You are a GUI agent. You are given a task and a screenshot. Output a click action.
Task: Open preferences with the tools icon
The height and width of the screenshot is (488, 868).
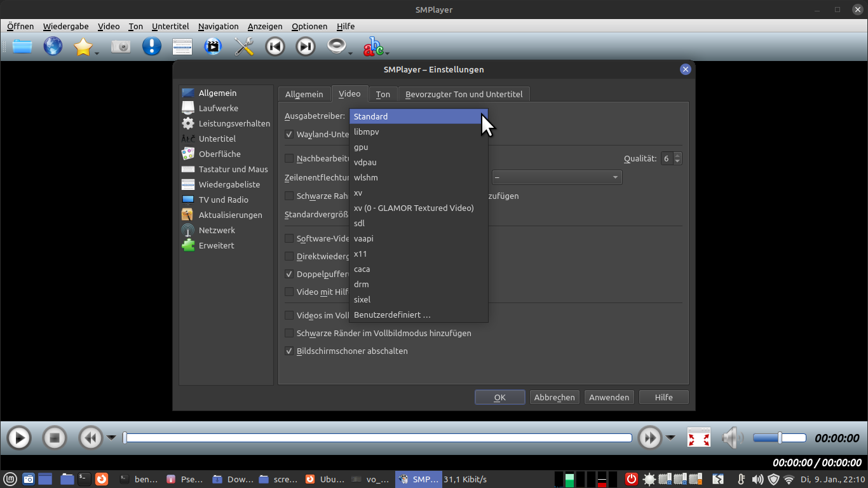point(244,46)
